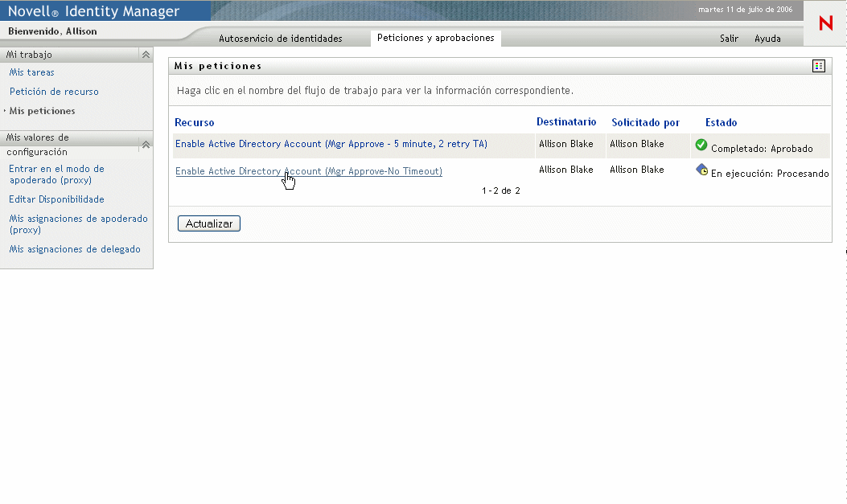The width and height of the screenshot is (847, 504).
Task: Collapse the Mis valores de configuración section
Action: (146, 145)
